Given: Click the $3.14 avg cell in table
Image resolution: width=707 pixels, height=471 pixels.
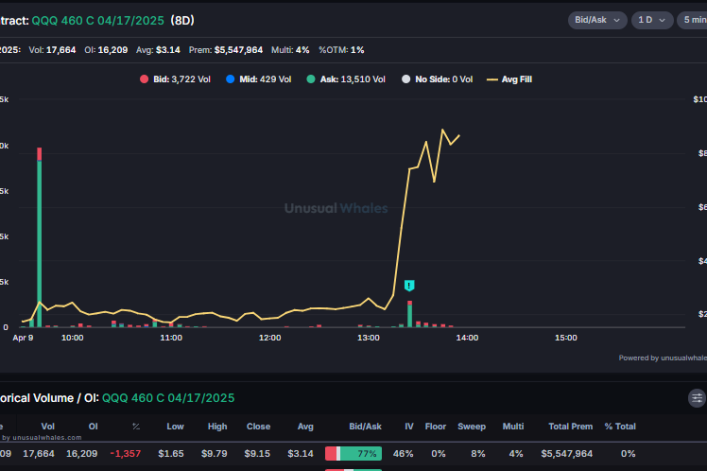Looking at the screenshot, I should pyautogui.click(x=300, y=454).
